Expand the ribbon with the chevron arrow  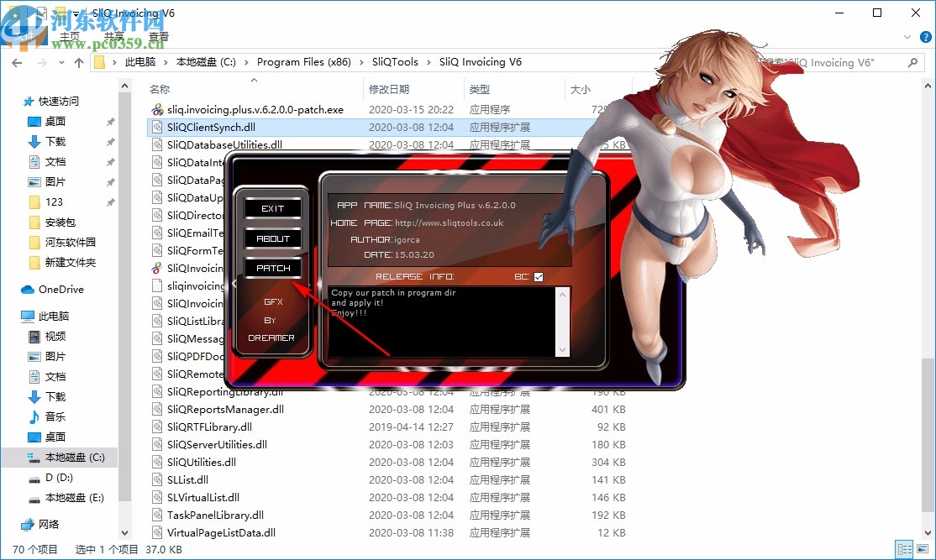point(906,37)
